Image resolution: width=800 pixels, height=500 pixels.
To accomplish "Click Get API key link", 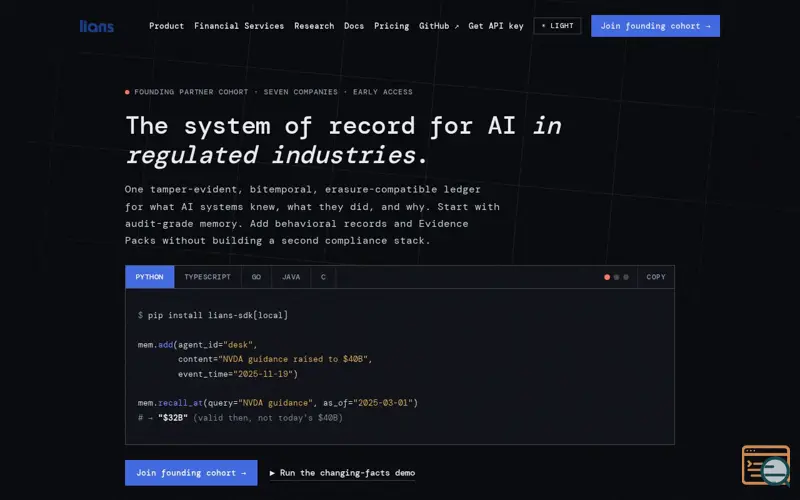I will pyautogui.click(x=496, y=26).
